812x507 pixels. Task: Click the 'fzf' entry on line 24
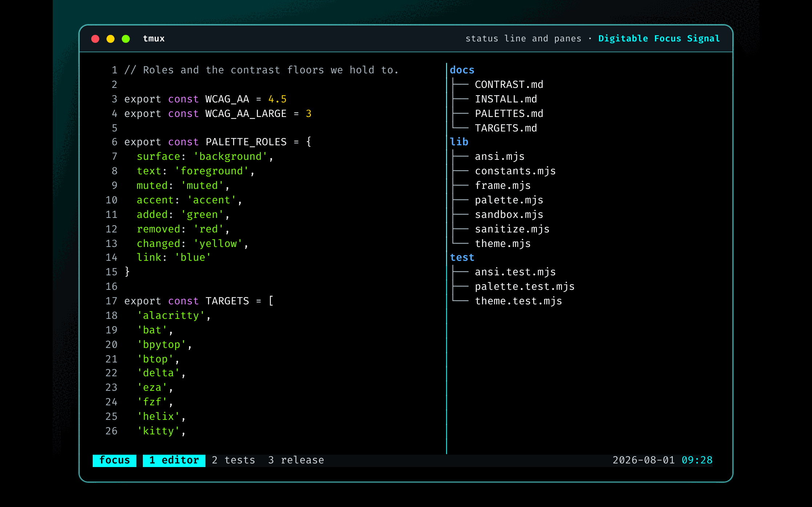(x=152, y=402)
